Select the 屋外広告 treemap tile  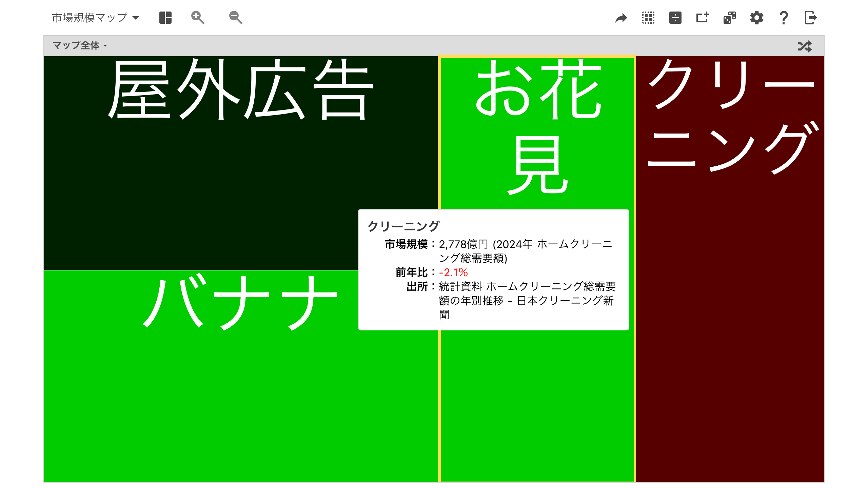[240, 163]
